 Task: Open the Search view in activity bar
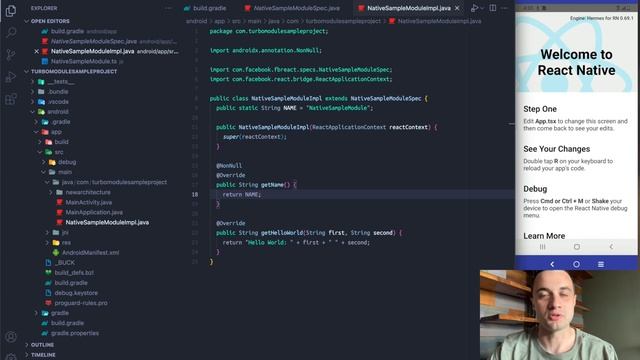[x=11, y=32]
